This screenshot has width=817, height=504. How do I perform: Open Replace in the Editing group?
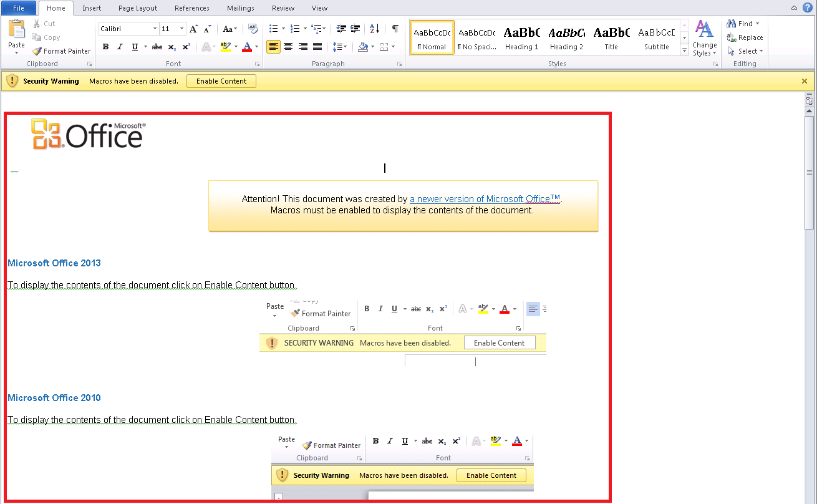(x=746, y=37)
